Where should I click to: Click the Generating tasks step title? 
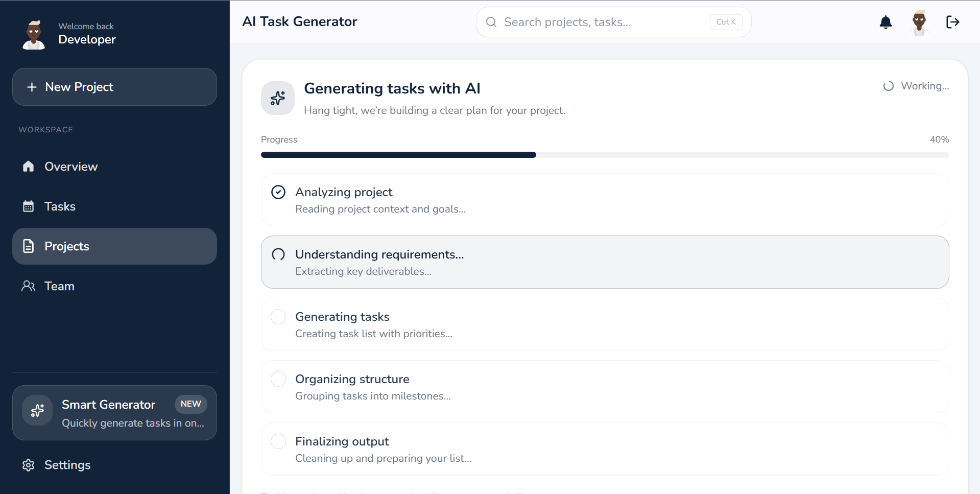[342, 317]
